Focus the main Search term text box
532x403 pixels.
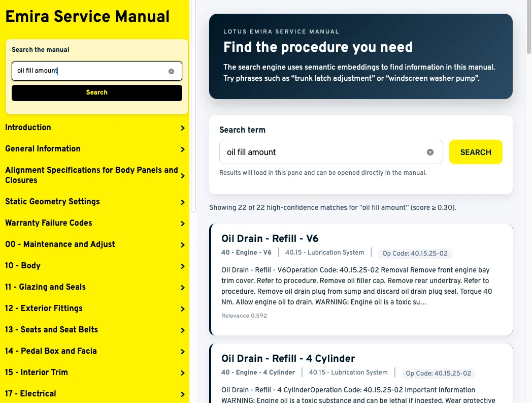pos(322,152)
